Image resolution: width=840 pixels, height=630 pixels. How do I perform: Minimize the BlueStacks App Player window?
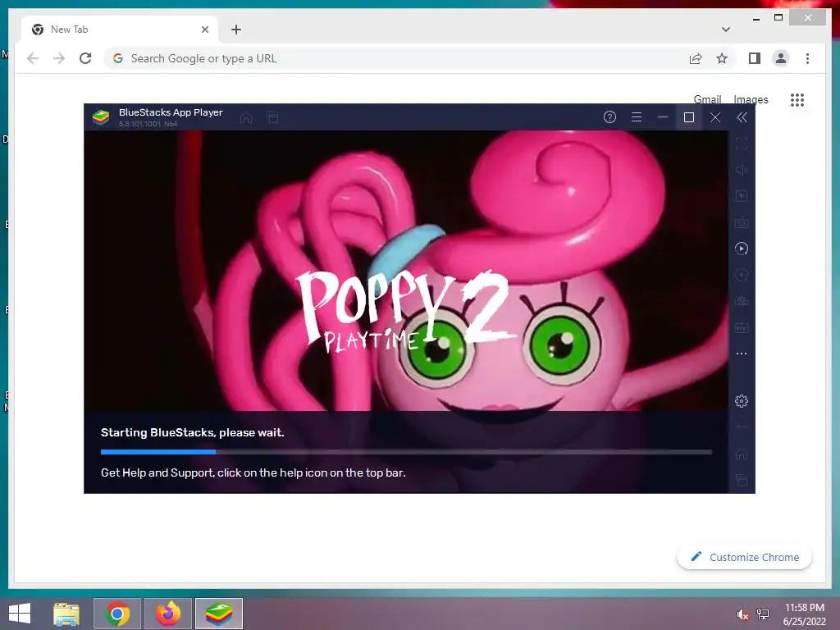[x=663, y=116]
